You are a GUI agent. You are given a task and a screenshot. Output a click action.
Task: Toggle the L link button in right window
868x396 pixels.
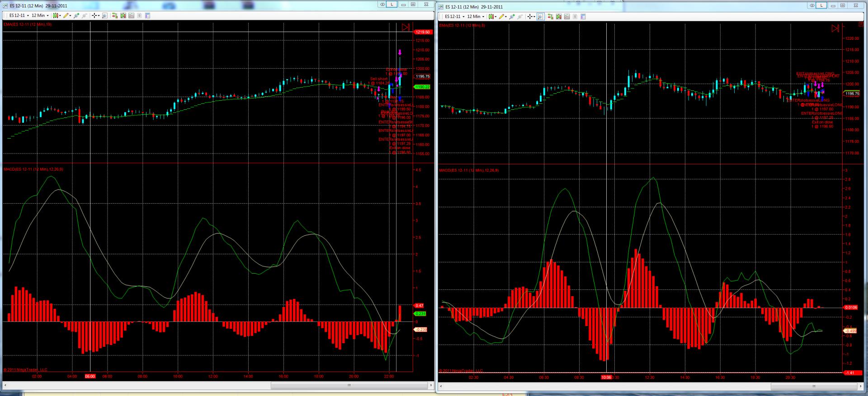[821, 5]
